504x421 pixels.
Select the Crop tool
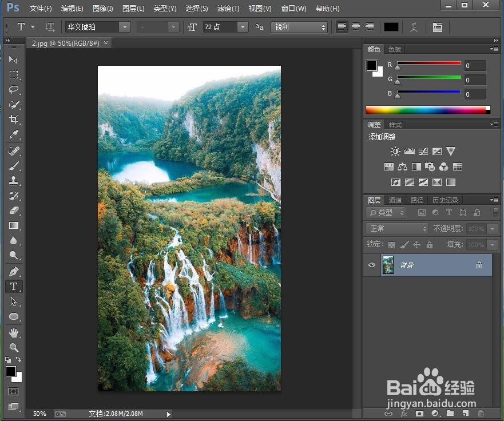point(14,119)
